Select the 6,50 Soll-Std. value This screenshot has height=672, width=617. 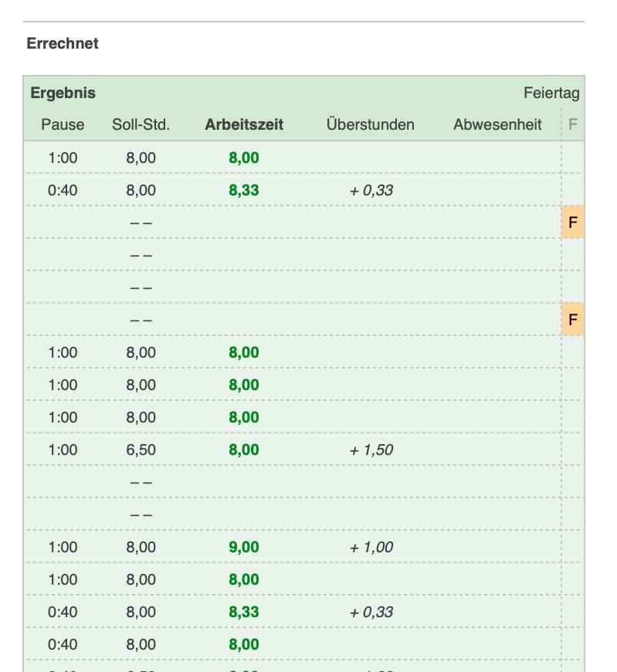point(141,450)
